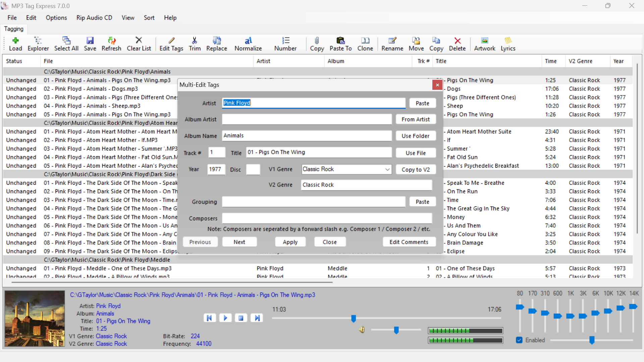Open the Rename files tool

click(x=392, y=44)
